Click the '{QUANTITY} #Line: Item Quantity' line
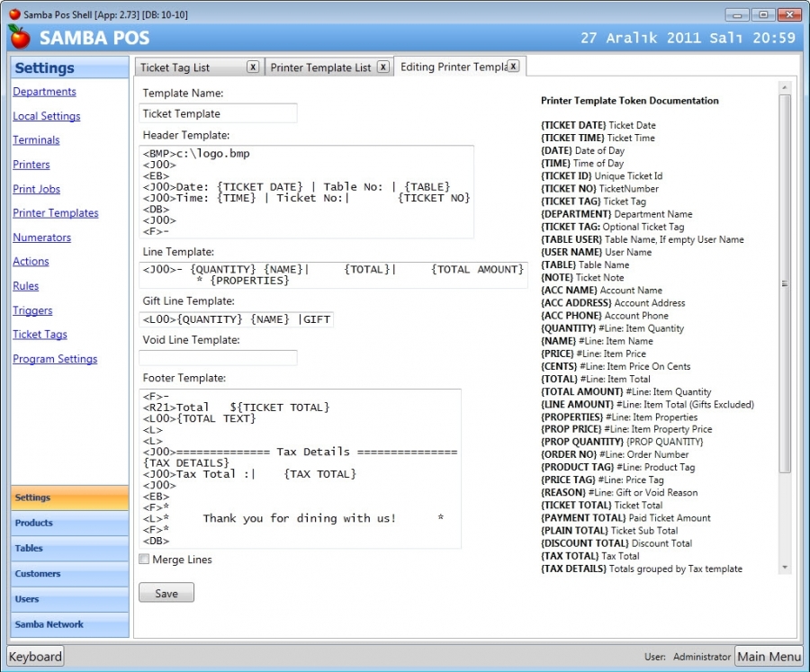This screenshot has height=672, width=810. [612, 328]
